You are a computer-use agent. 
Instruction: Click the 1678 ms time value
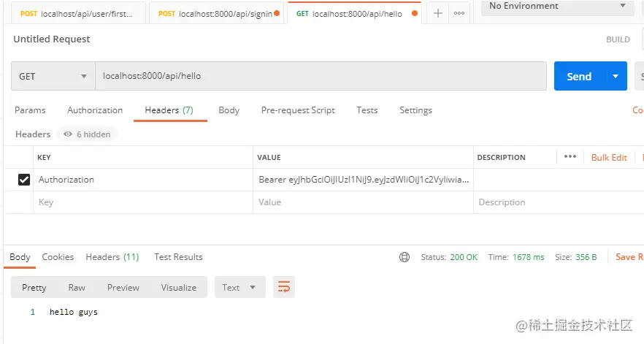(528, 257)
